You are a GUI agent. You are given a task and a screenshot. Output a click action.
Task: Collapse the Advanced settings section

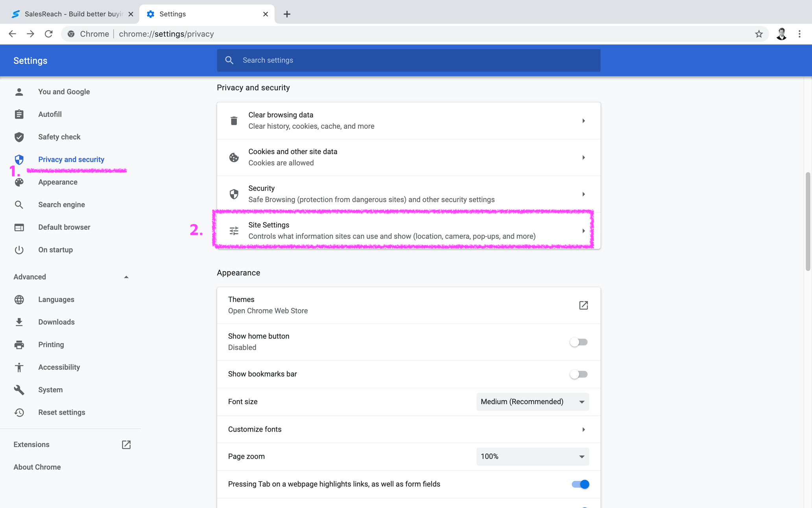click(126, 277)
